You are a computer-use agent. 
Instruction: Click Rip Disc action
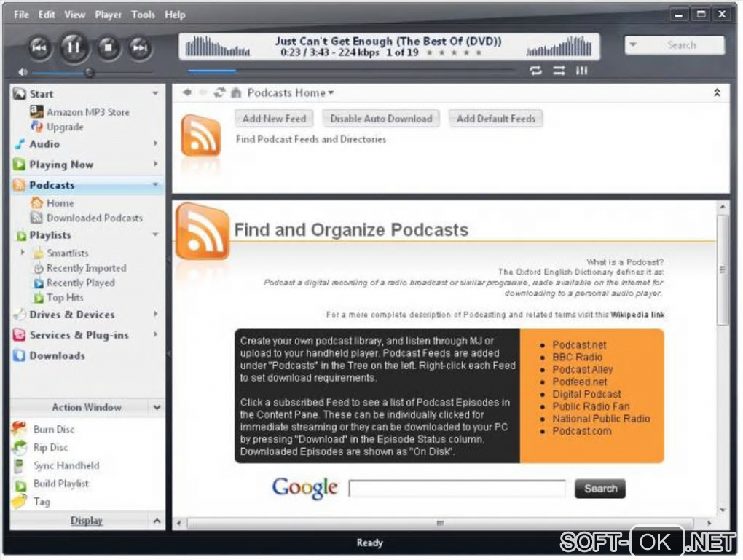(51, 447)
